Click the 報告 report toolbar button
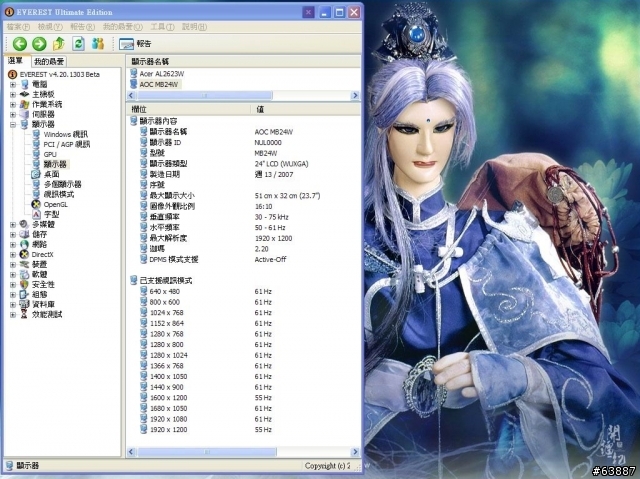Image resolution: width=640 pixels, height=479 pixels. click(135, 44)
